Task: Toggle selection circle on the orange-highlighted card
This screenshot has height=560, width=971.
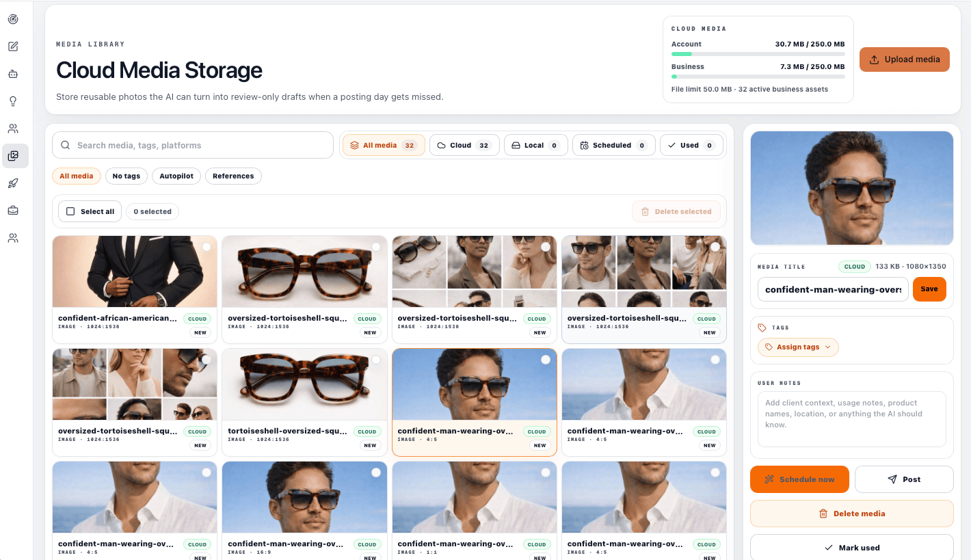Action: tap(546, 360)
